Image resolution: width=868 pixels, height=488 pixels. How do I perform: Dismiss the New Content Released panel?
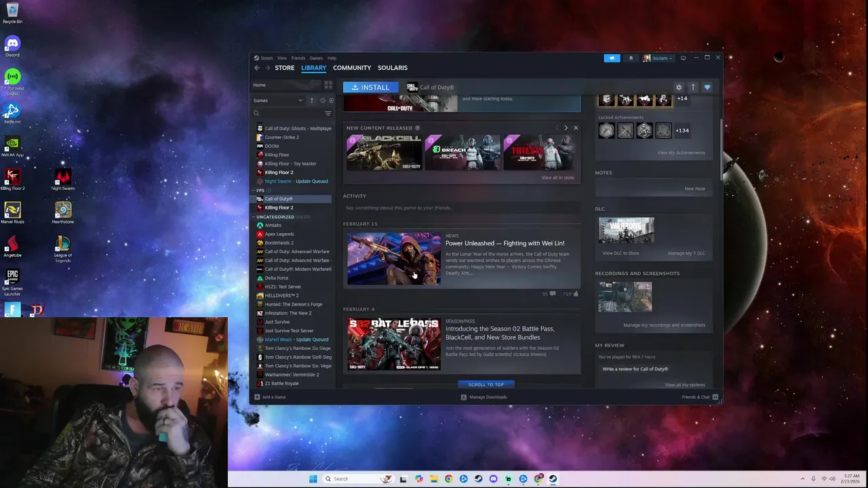(x=576, y=128)
